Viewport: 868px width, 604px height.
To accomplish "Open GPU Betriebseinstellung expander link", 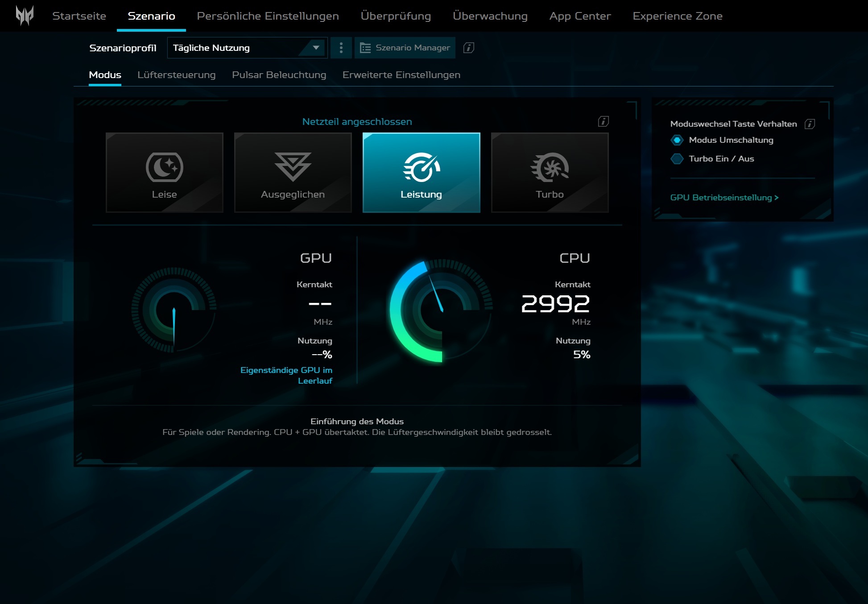I will click(724, 198).
